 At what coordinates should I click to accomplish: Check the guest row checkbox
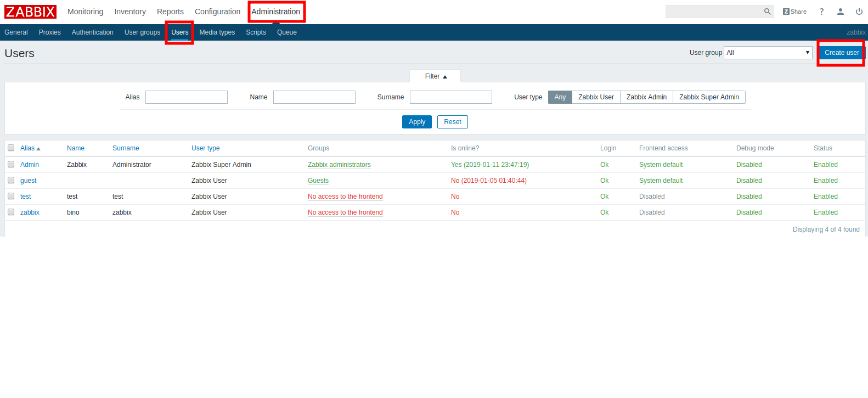tap(11, 180)
